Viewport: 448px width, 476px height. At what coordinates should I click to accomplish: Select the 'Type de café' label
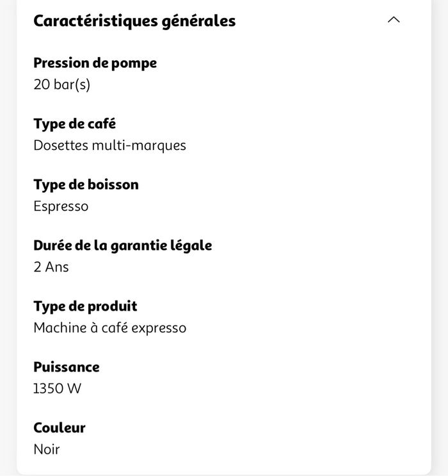74,124
